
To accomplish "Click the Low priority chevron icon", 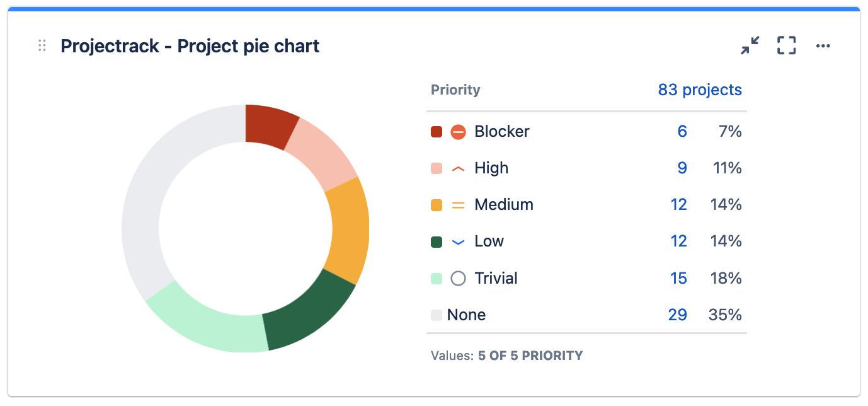I will point(458,241).
